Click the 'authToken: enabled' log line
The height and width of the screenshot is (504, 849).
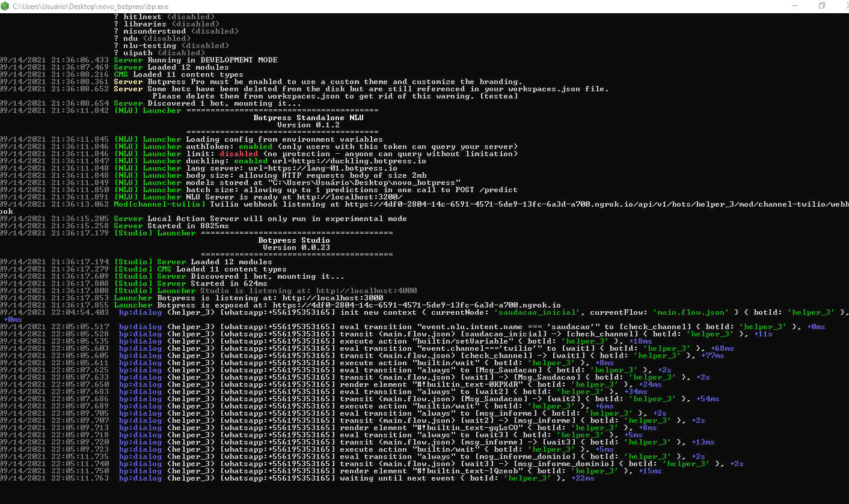click(x=352, y=147)
